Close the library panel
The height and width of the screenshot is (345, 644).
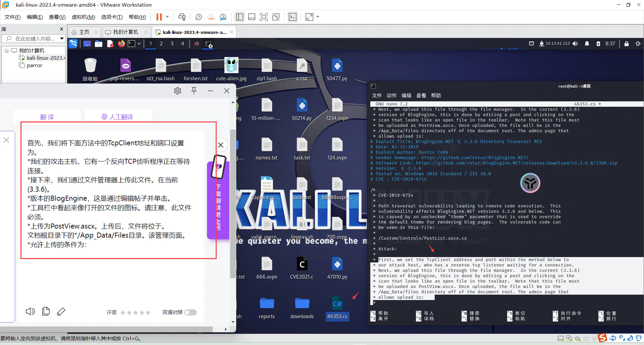61,29
